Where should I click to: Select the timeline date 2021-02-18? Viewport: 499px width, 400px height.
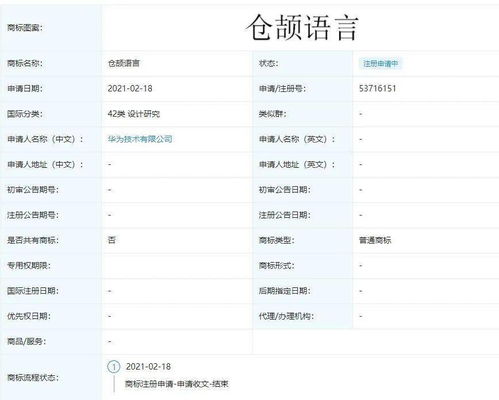coord(148,367)
